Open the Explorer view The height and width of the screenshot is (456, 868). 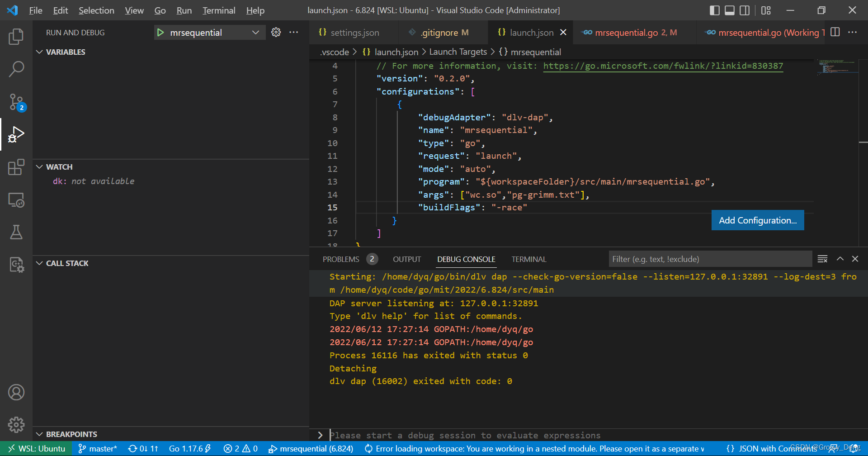16,37
